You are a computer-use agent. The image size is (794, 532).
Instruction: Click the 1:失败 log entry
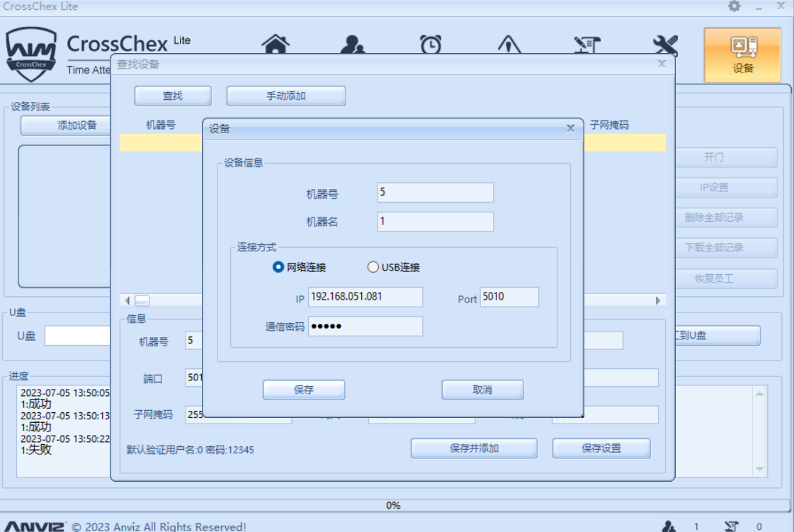click(x=36, y=450)
